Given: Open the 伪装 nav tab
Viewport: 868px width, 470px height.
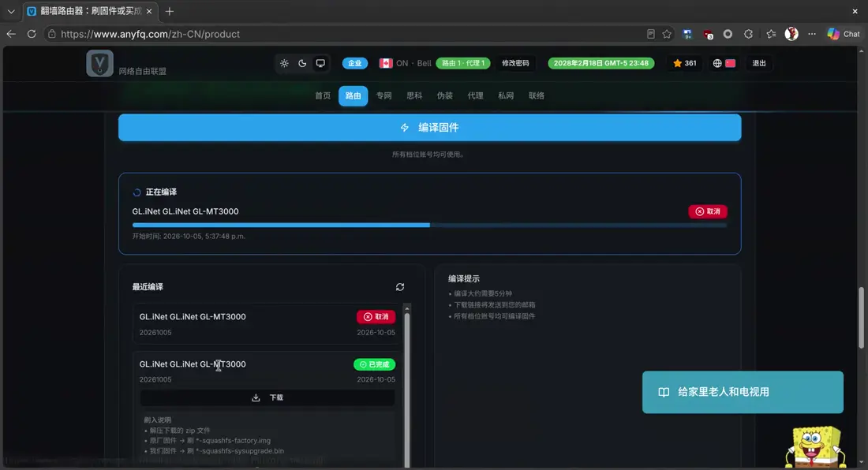Looking at the screenshot, I should (444, 95).
